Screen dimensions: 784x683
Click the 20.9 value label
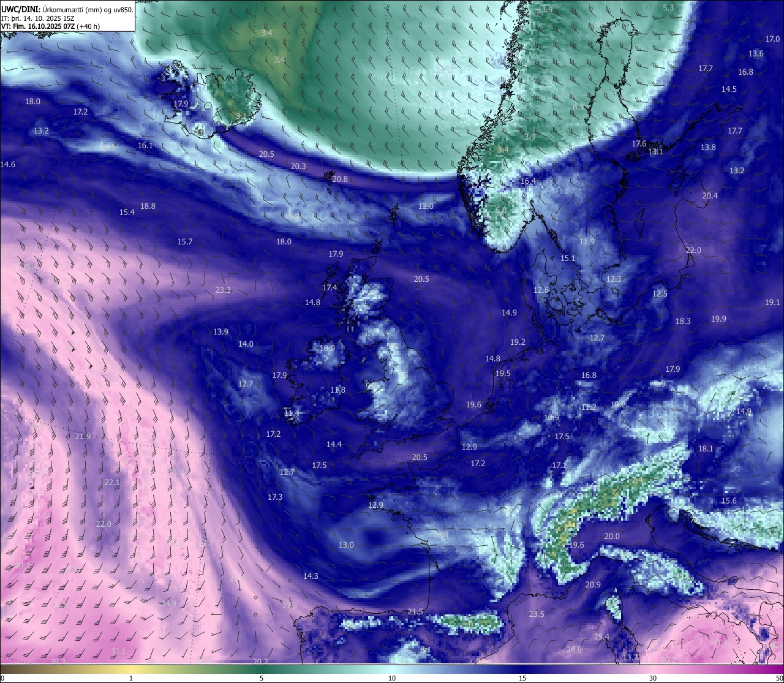593,584
